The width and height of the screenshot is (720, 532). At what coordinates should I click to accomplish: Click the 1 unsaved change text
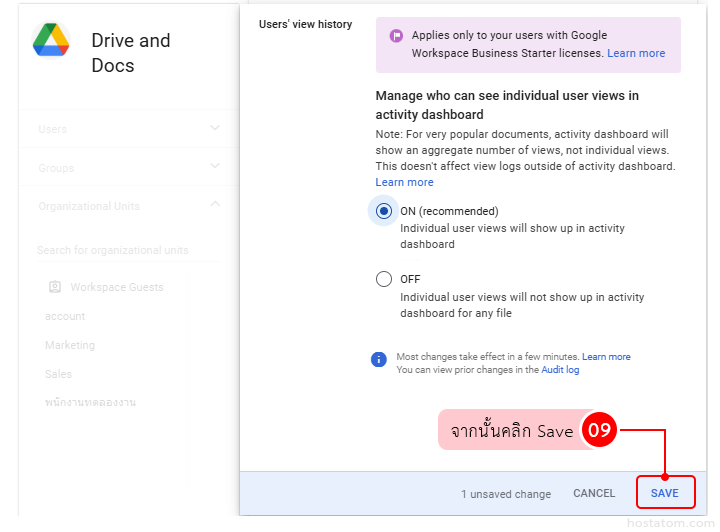point(506,494)
